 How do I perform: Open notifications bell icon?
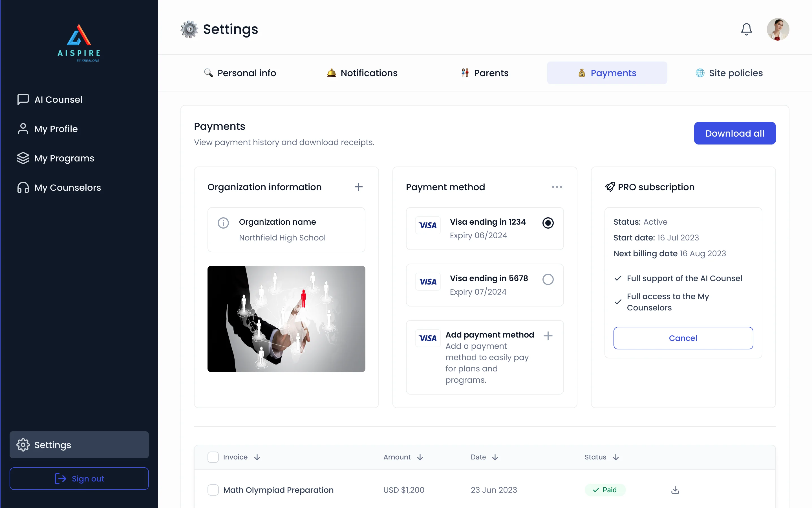click(x=746, y=29)
